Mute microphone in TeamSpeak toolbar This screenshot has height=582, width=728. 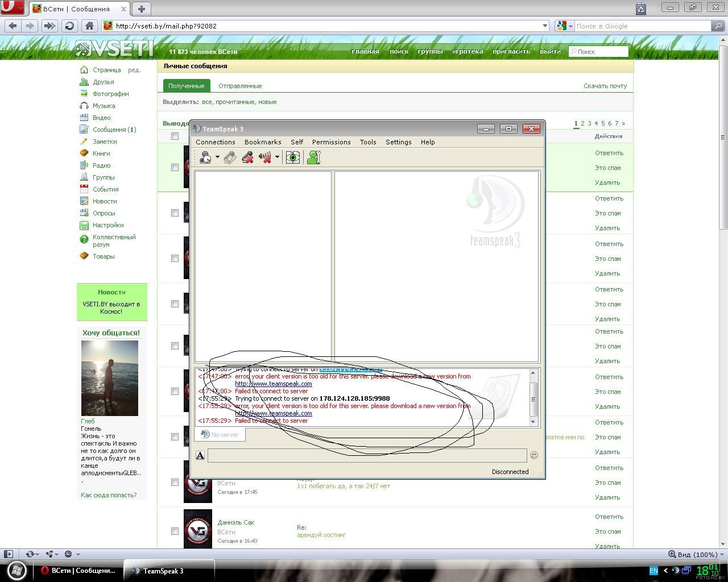click(x=247, y=157)
